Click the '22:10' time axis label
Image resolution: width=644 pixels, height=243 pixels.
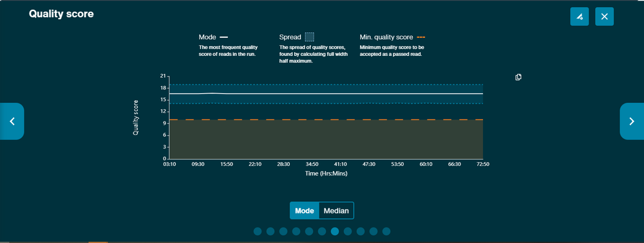tap(254, 164)
